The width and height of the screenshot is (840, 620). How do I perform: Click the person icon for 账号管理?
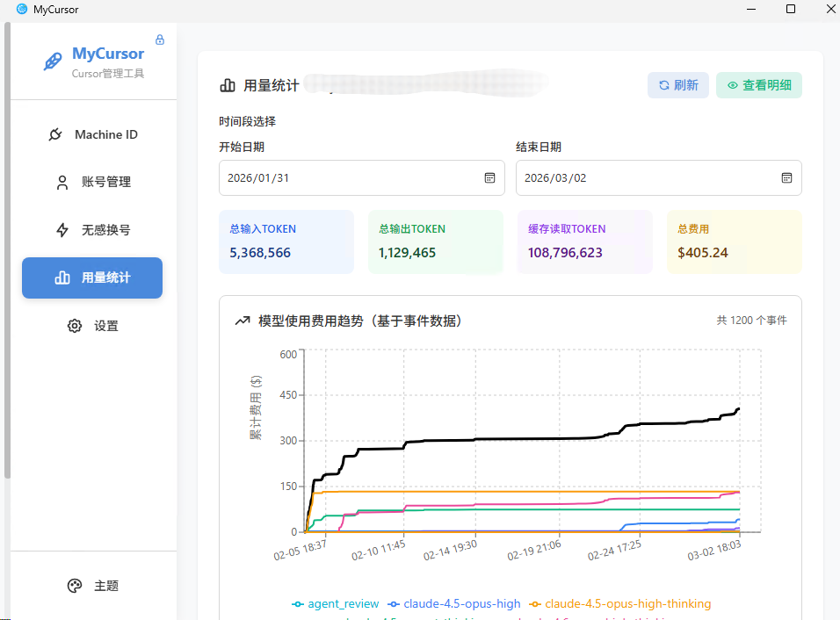tap(62, 183)
